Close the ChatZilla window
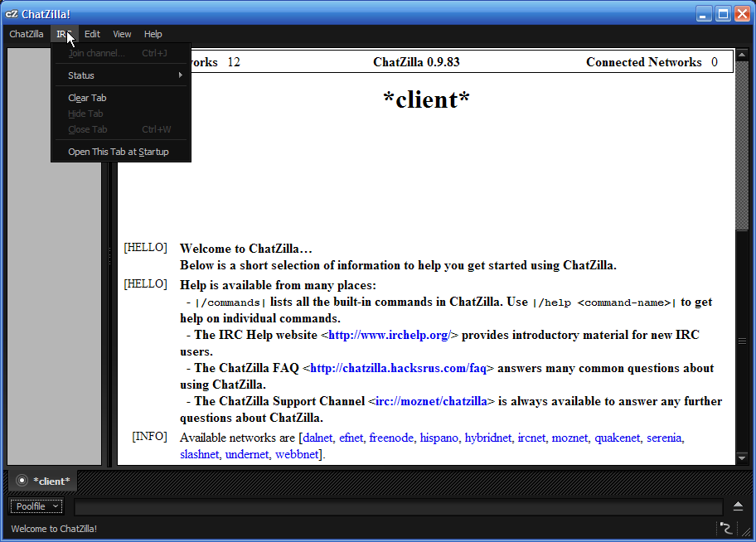The height and width of the screenshot is (542, 756). coord(742,14)
